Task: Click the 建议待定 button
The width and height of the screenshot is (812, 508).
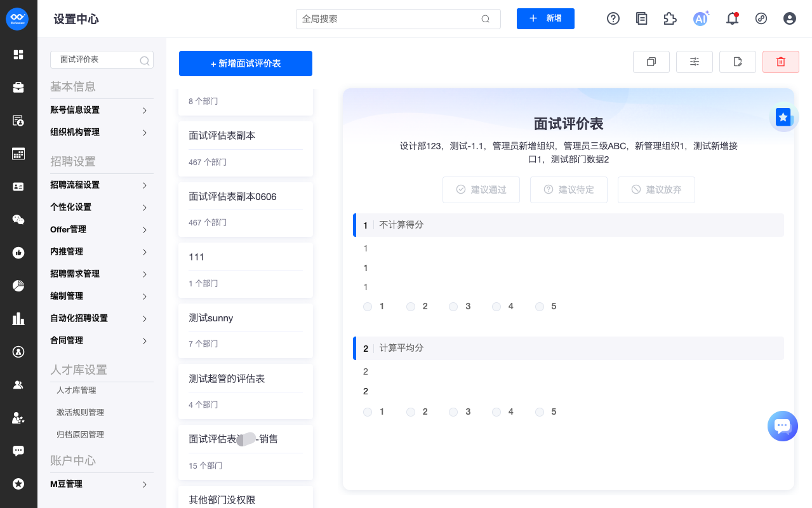Action: click(569, 190)
